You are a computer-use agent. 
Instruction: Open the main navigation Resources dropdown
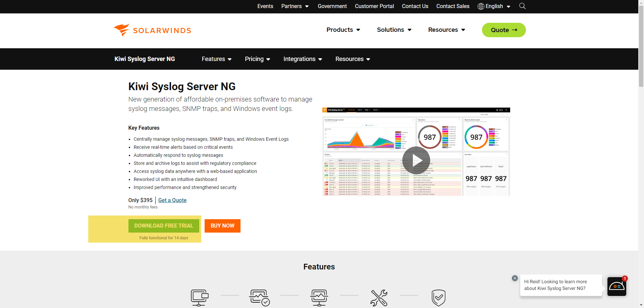(447, 30)
